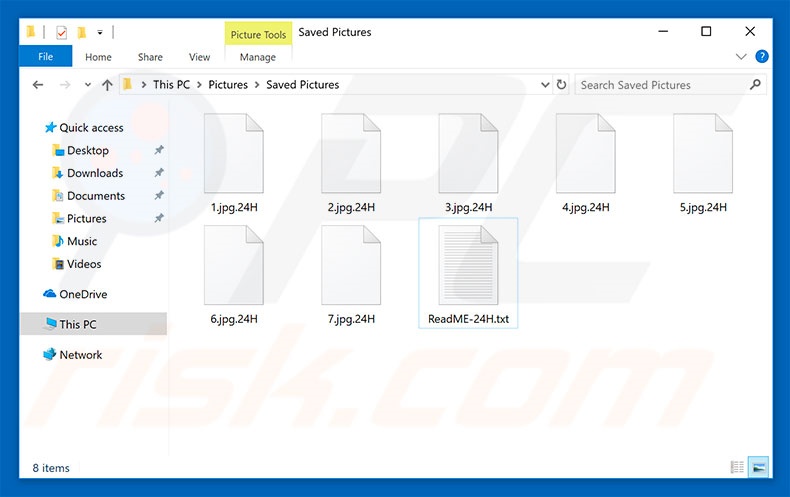The width and height of the screenshot is (790, 497).
Task: Click the Forward navigation arrow
Action: coord(65,85)
